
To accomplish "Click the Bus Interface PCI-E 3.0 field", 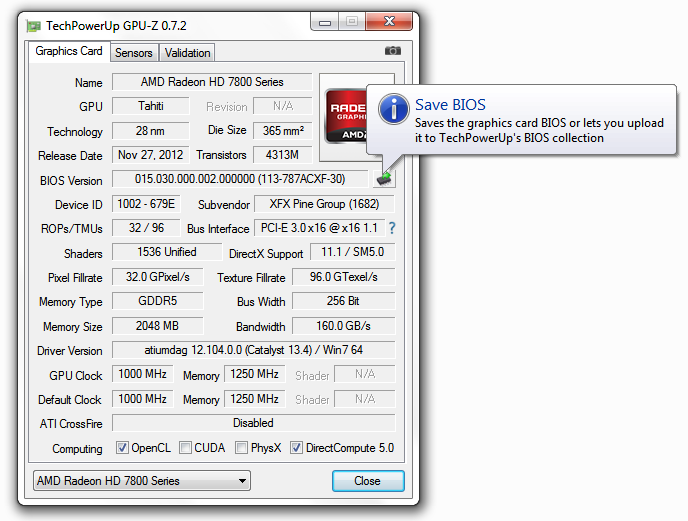I will pos(319,228).
